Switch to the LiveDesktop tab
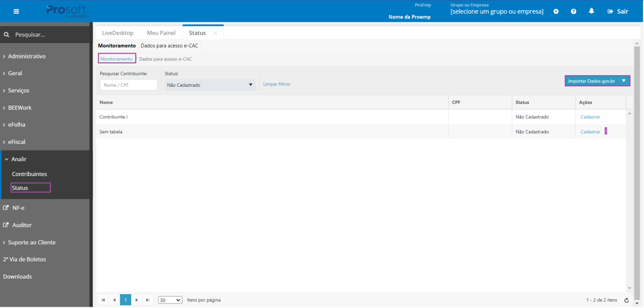 point(118,33)
